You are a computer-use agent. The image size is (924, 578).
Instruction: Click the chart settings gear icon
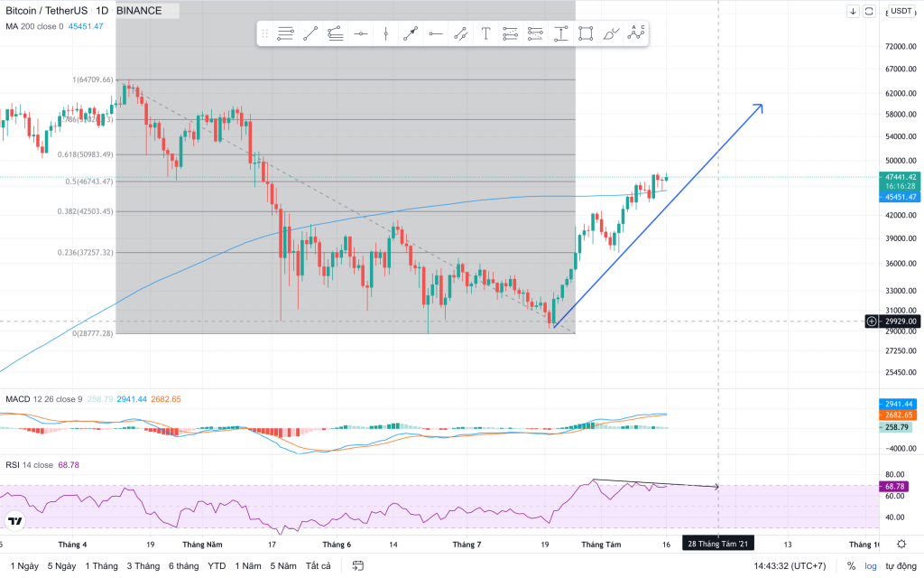(901, 545)
